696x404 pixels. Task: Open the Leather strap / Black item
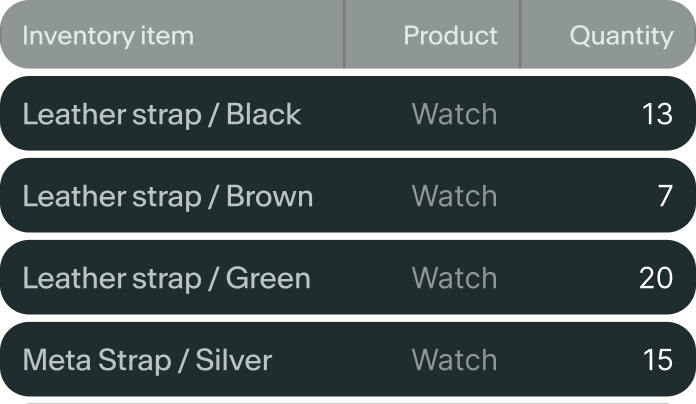161,115
